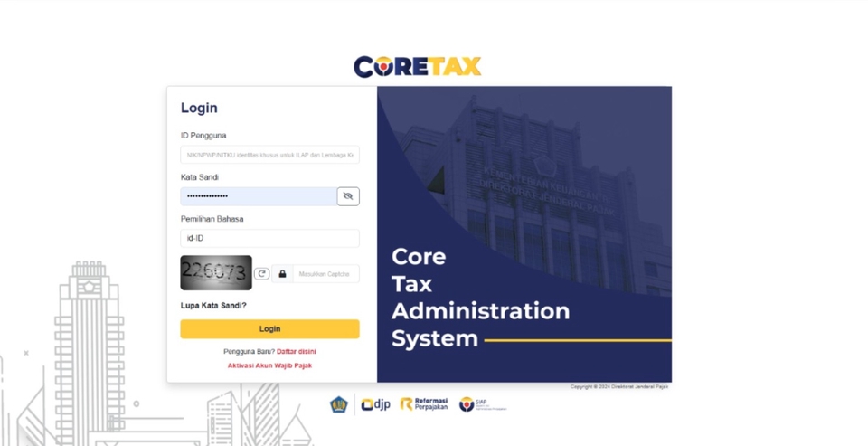The height and width of the screenshot is (446, 868).
Task: Click the Pengguna Baru? text
Action: tap(250, 351)
